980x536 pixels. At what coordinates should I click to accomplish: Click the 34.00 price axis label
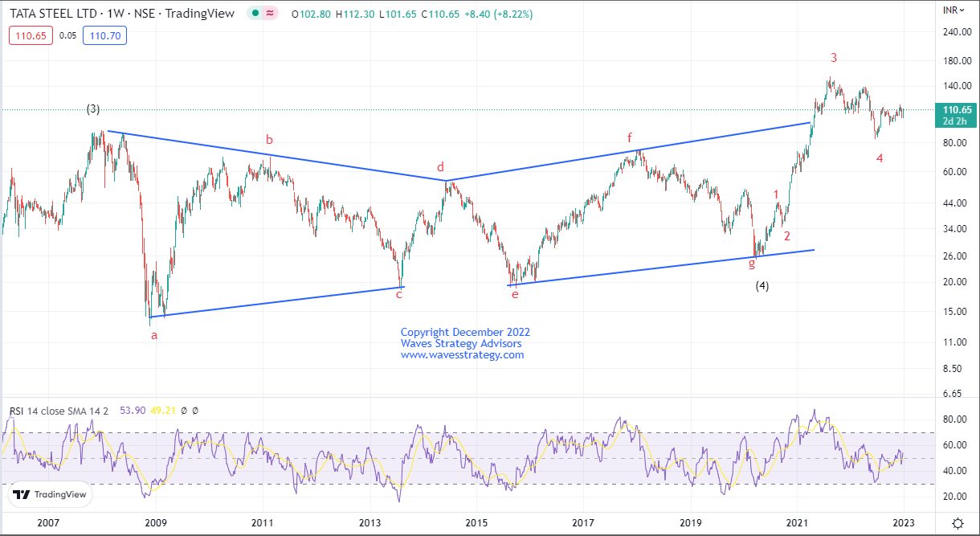pos(953,229)
